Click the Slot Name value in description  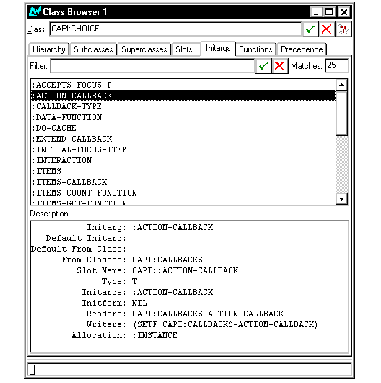coord(185,270)
